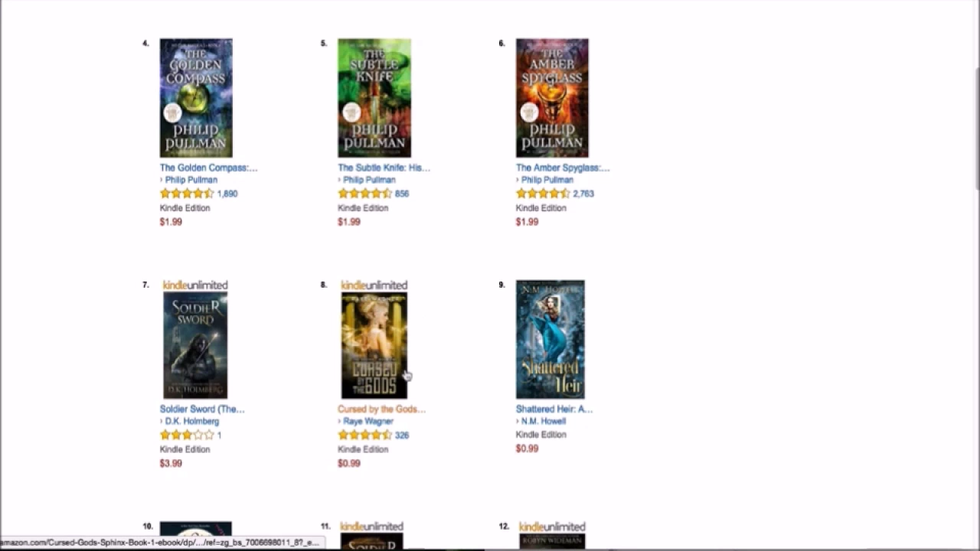980x551 pixels.
Task: Open The Amber Spyglass book cover
Action: pos(552,98)
